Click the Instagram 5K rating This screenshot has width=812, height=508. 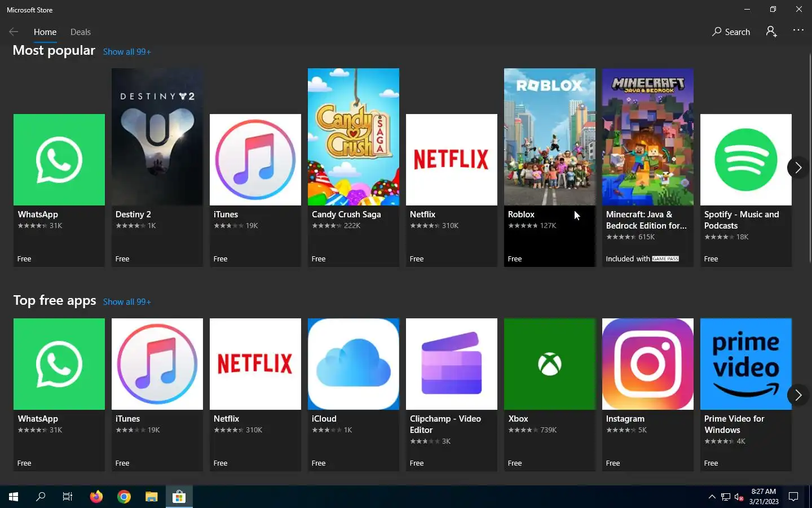pyautogui.click(x=626, y=430)
